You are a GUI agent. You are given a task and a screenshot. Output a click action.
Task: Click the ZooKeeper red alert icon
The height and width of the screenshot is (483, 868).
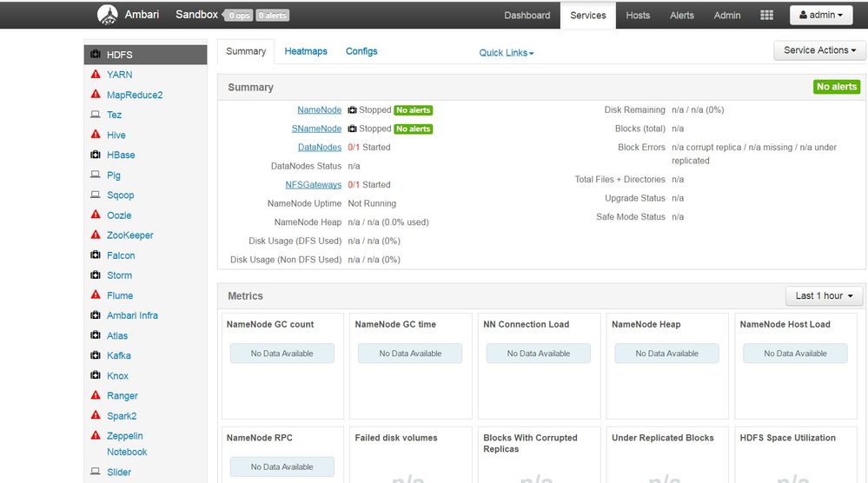pos(96,235)
